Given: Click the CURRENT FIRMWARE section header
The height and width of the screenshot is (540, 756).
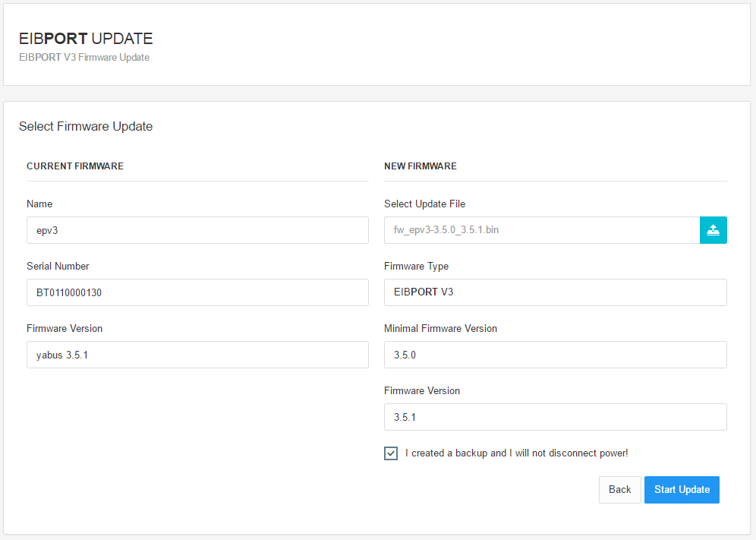Looking at the screenshot, I should [75, 166].
